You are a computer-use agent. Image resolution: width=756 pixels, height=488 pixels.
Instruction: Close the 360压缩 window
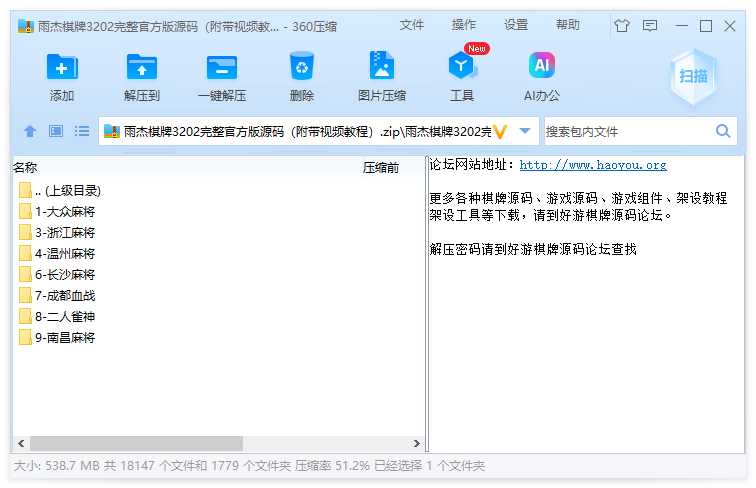(730, 26)
